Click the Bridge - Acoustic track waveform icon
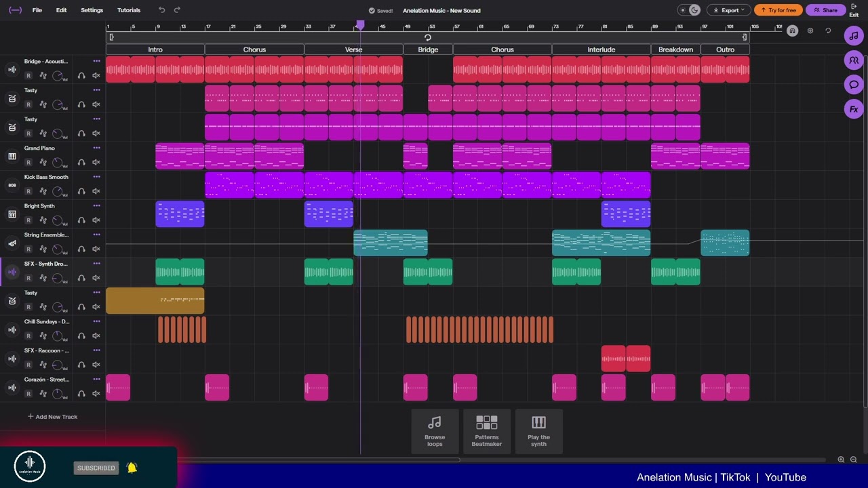This screenshot has width=868, height=488. 12,70
